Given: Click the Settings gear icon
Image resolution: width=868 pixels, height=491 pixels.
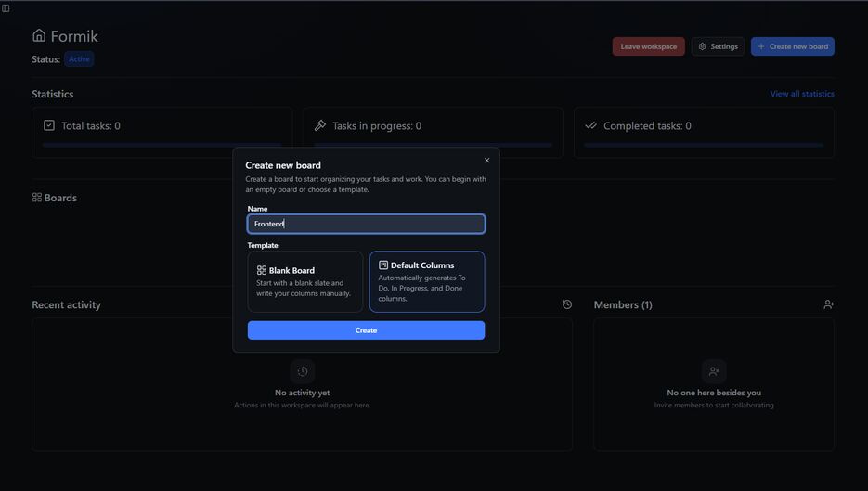Looking at the screenshot, I should point(703,46).
